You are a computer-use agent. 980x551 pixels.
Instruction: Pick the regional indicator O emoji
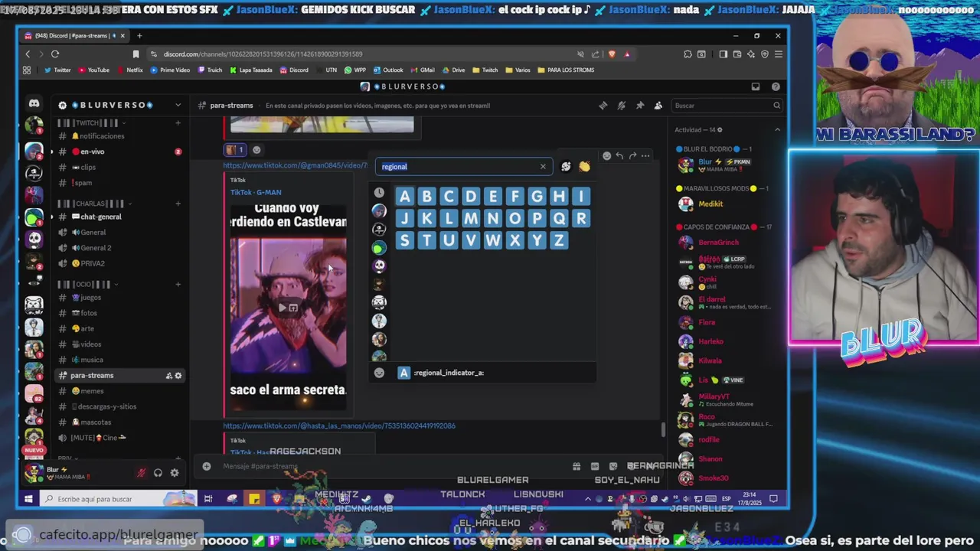pos(515,219)
